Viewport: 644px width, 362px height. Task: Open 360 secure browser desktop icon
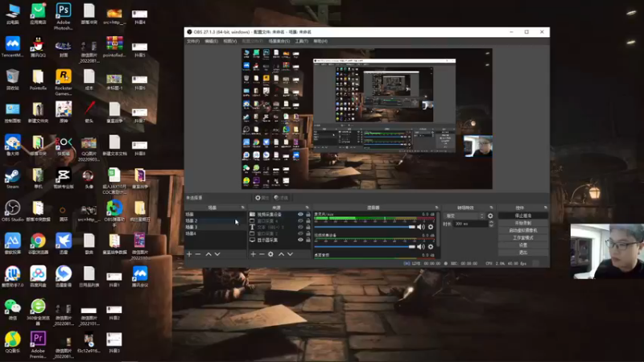click(x=38, y=312)
